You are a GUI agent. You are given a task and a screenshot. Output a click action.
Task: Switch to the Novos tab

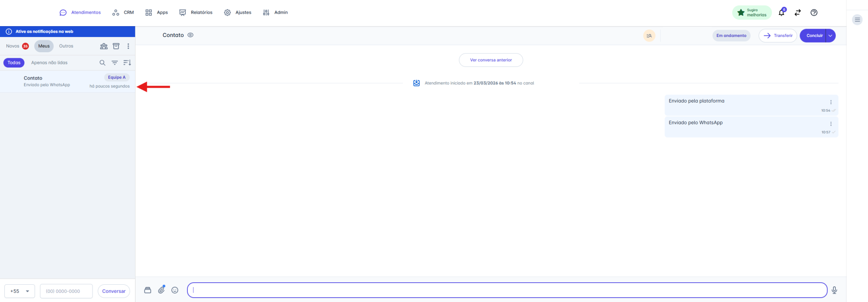[13, 46]
